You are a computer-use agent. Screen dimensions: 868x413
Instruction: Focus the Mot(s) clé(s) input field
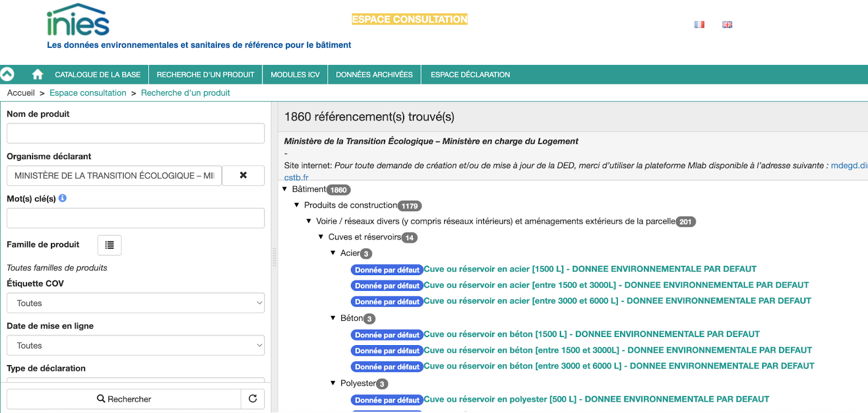(136, 218)
